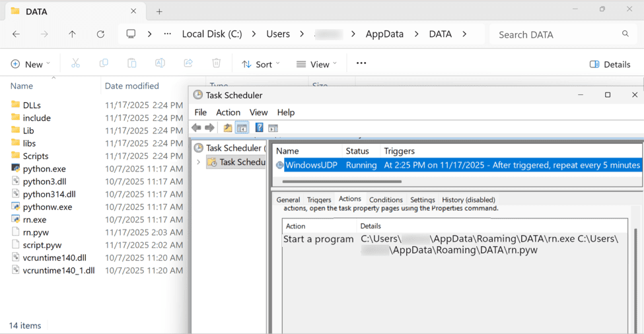Click the AppData breadcrumb link
Image resolution: width=644 pixels, height=334 pixels.
pos(384,34)
